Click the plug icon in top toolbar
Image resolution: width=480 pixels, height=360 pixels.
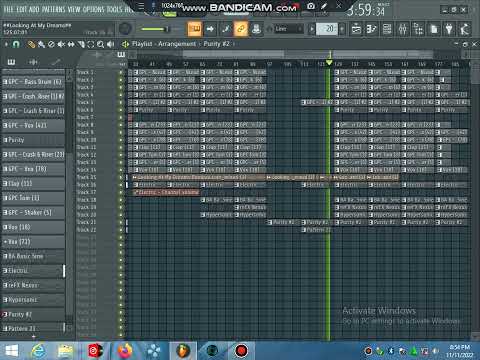pos(449,29)
